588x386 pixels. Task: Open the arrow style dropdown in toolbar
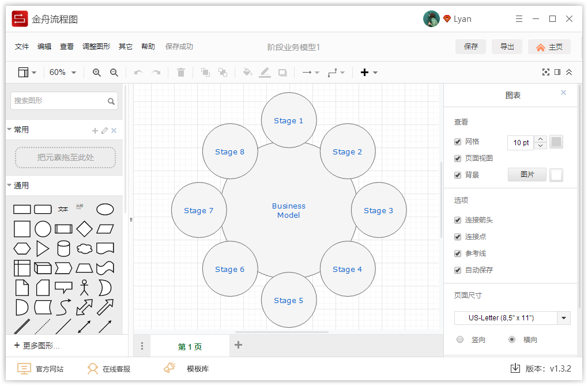[x=311, y=72]
